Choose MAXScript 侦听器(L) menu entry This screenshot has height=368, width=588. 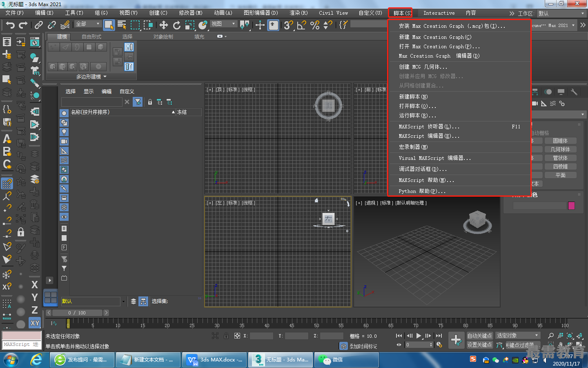pyautogui.click(x=429, y=127)
